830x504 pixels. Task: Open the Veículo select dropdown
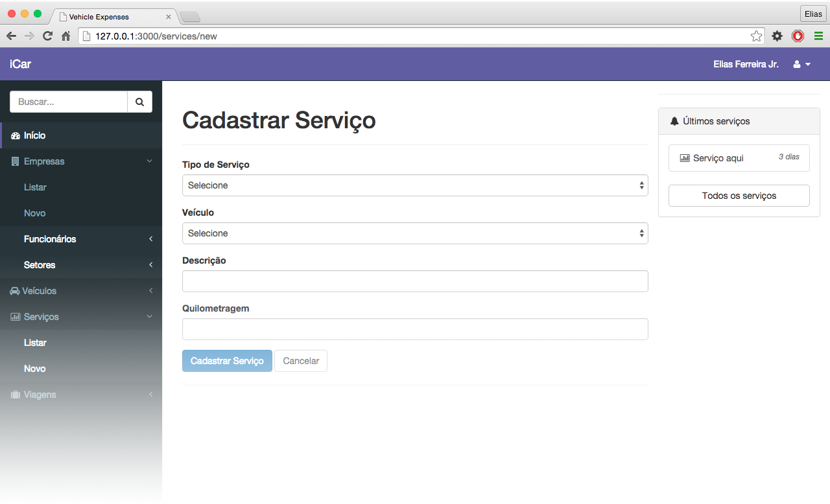point(415,233)
